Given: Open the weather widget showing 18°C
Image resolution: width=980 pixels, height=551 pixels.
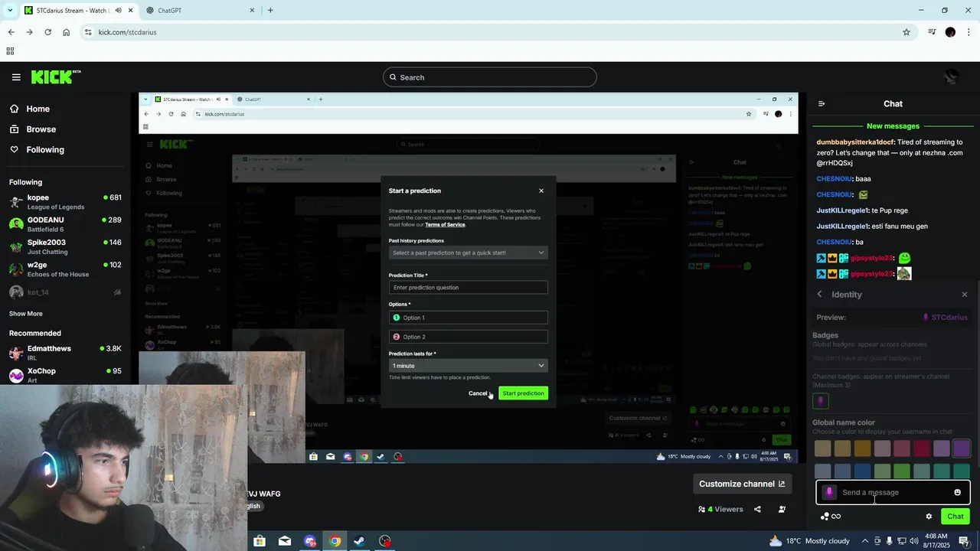Looking at the screenshot, I should point(809,541).
